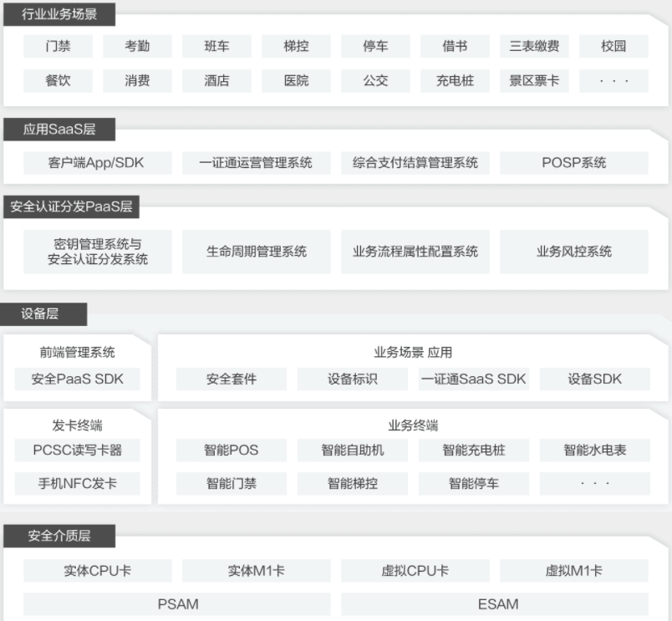Click 业务流程属性配置系统 box
Screen dimensions: 672x621
point(415,252)
